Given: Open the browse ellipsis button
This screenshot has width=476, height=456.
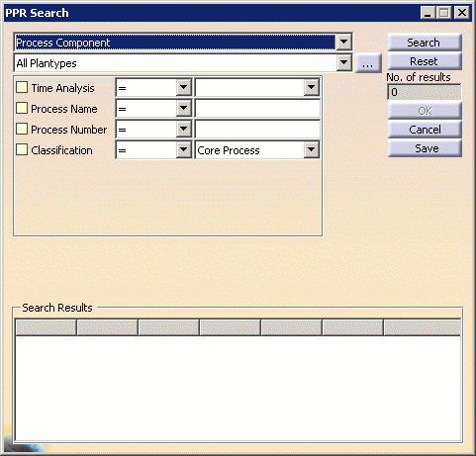Looking at the screenshot, I should click(x=368, y=63).
